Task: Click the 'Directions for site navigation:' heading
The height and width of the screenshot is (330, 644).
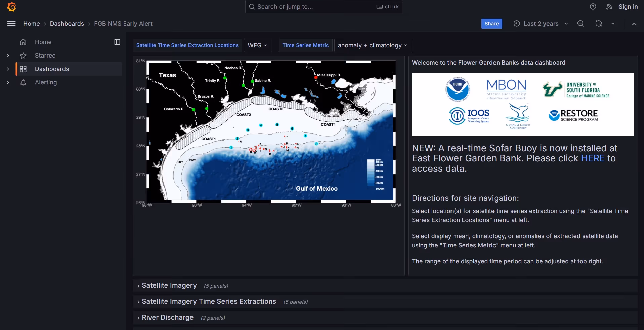Action: pos(465,198)
